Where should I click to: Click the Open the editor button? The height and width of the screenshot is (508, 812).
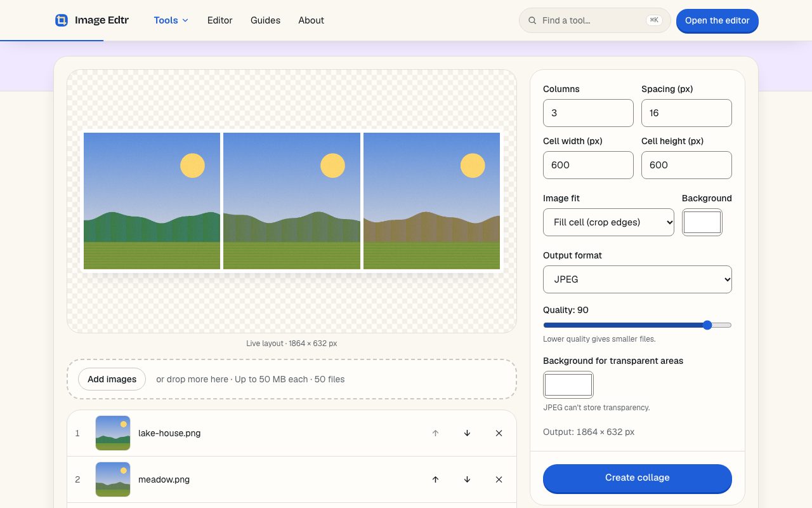[x=717, y=20]
